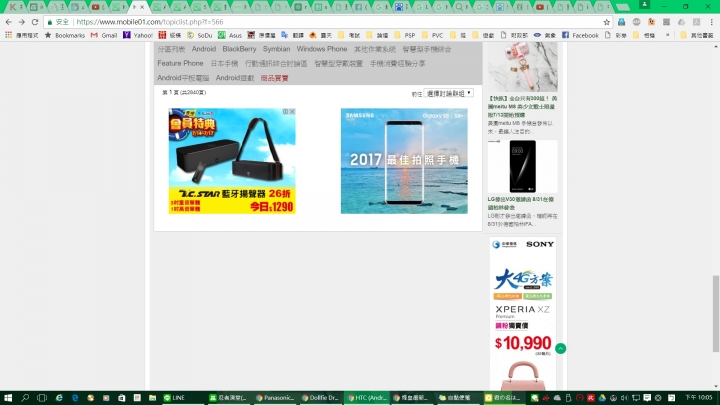
Task: Open the 其他書籤 folder
Action: click(x=697, y=35)
